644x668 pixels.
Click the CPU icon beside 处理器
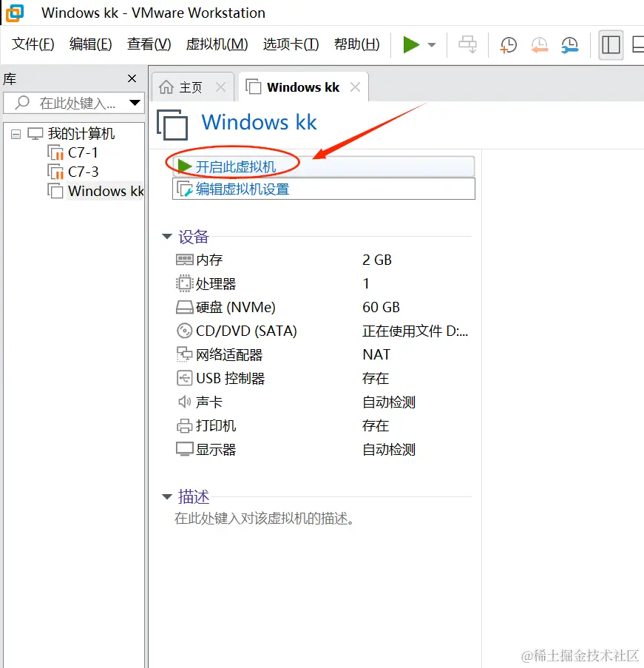[x=184, y=283]
